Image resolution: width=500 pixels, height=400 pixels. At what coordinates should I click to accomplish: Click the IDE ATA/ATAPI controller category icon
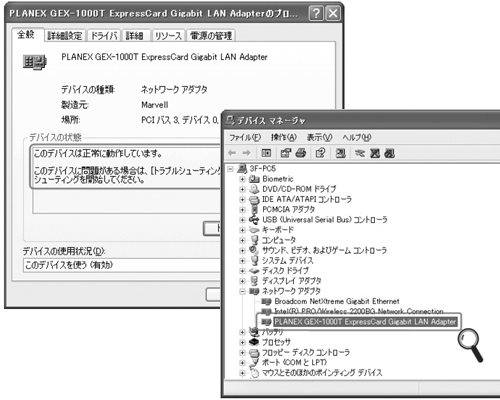254,199
